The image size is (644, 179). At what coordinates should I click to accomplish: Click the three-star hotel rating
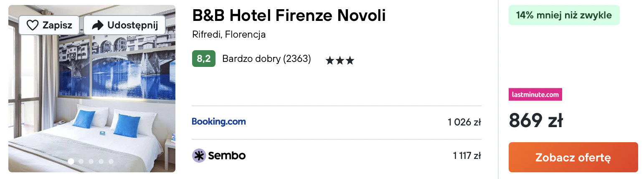click(340, 61)
